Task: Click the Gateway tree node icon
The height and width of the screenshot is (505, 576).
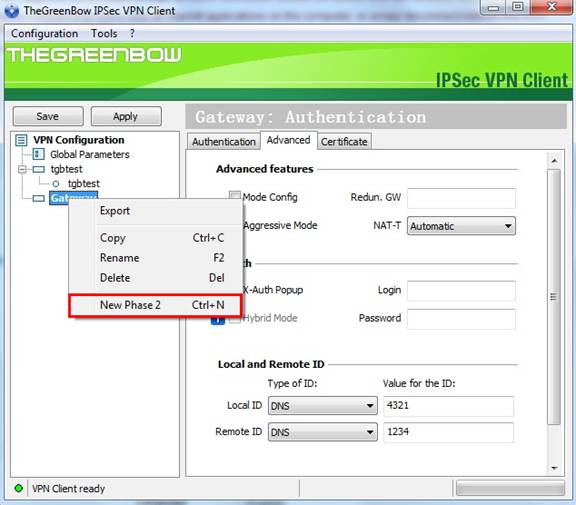Action: pos(39,198)
